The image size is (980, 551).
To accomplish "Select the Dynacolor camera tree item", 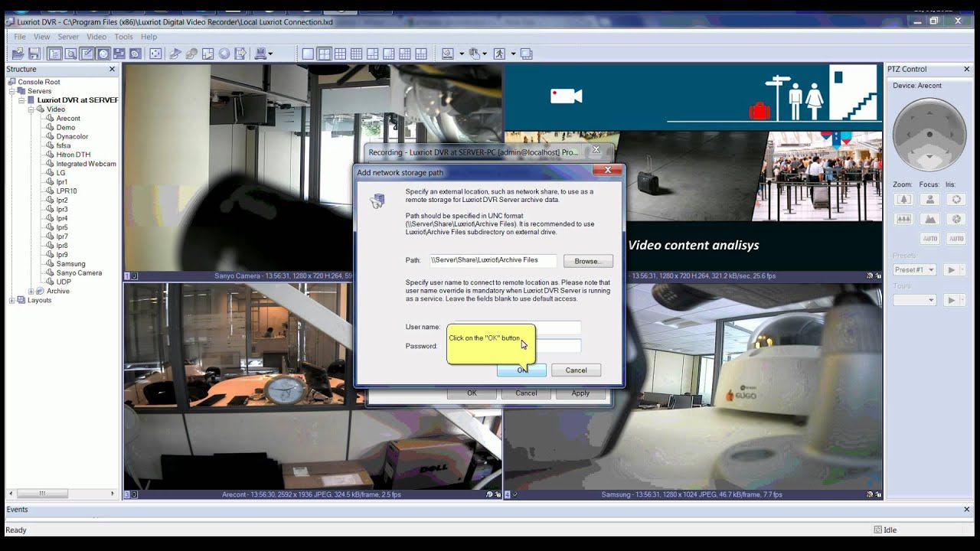I will pyautogui.click(x=72, y=137).
